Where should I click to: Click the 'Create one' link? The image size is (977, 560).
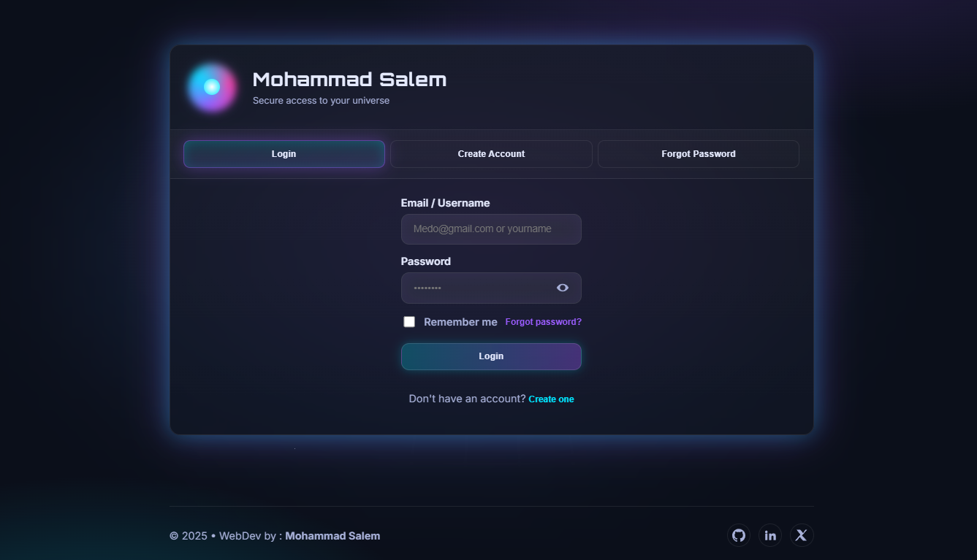551,399
